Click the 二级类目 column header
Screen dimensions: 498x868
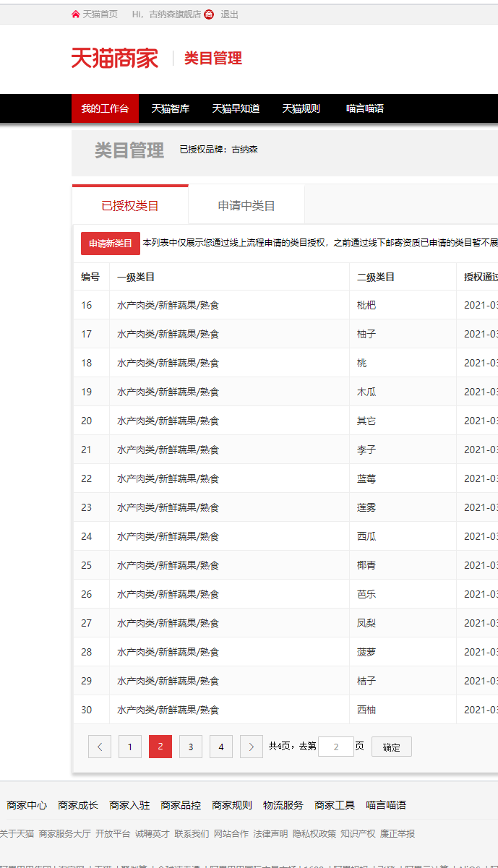tap(376, 277)
